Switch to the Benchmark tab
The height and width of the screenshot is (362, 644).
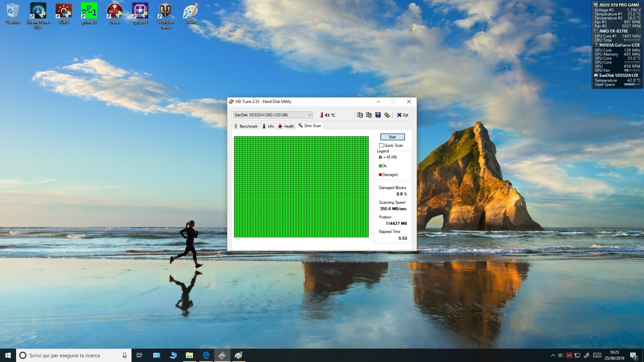(x=246, y=126)
